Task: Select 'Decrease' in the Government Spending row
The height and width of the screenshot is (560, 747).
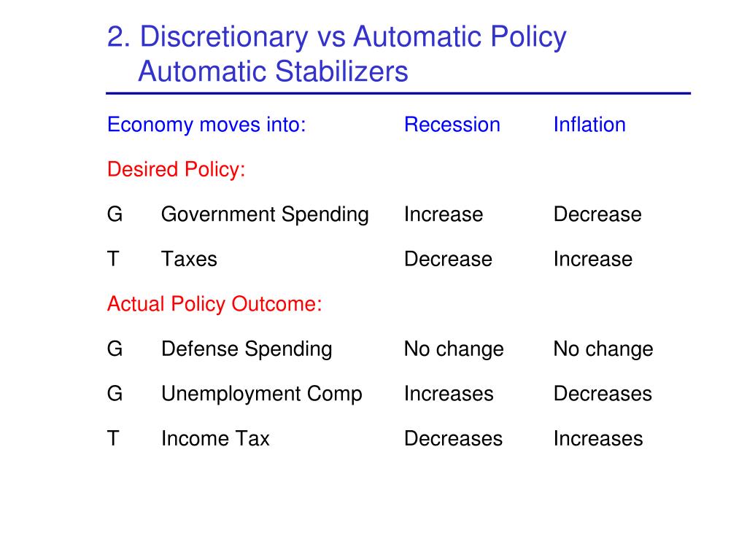Action: (x=597, y=214)
